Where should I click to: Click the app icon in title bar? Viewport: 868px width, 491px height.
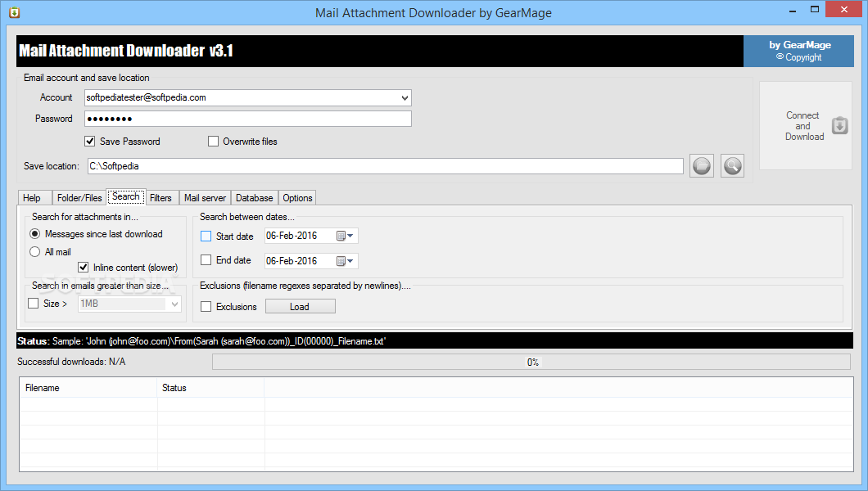(15, 12)
